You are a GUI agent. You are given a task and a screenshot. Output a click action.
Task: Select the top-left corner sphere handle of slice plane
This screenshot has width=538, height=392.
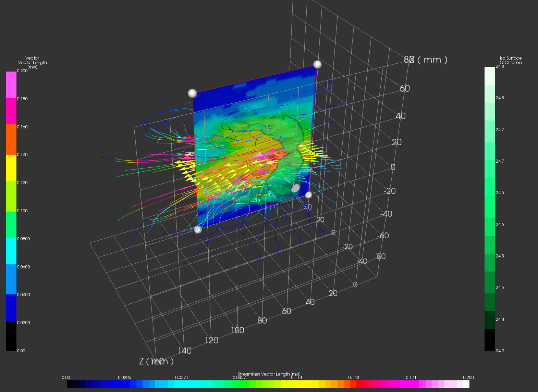(193, 93)
